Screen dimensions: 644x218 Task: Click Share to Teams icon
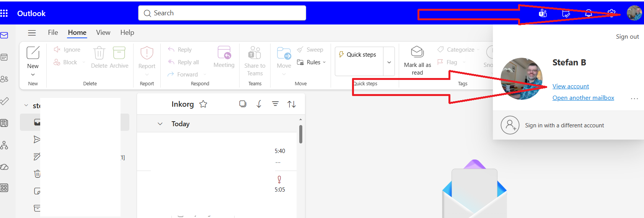[255, 53]
